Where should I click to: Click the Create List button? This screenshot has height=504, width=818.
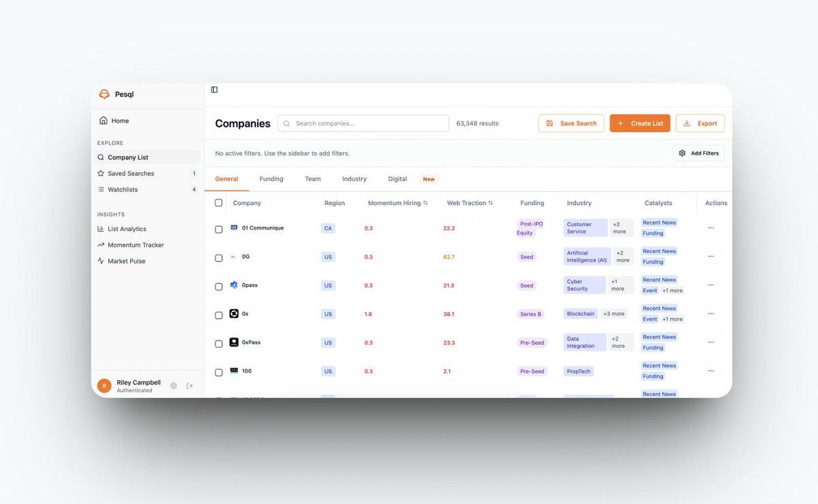point(640,123)
